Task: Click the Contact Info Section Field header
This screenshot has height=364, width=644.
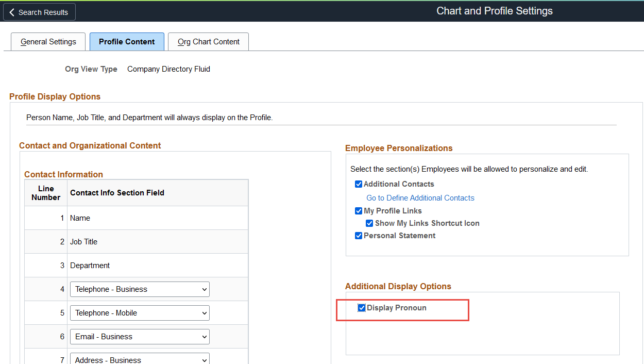Action: pyautogui.click(x=117, y=193)
